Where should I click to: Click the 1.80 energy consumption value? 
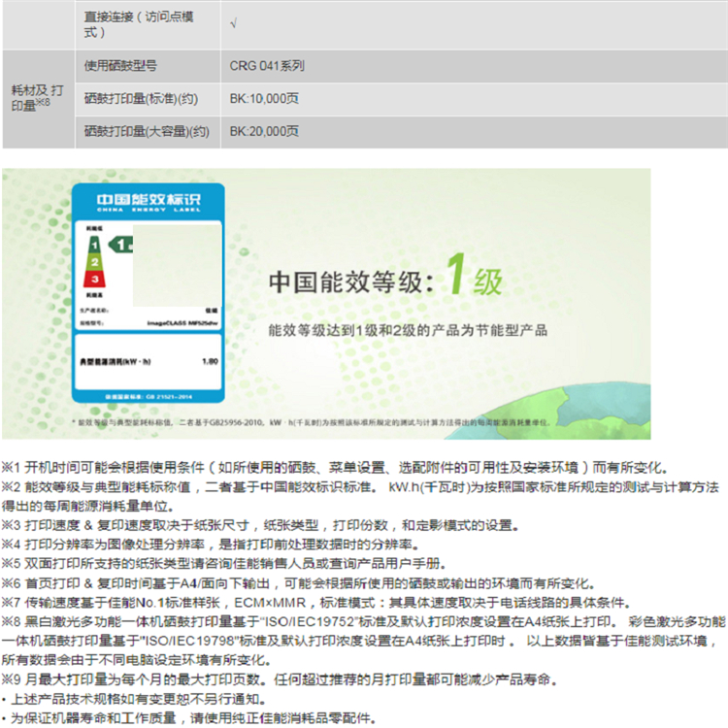[208, 361]
